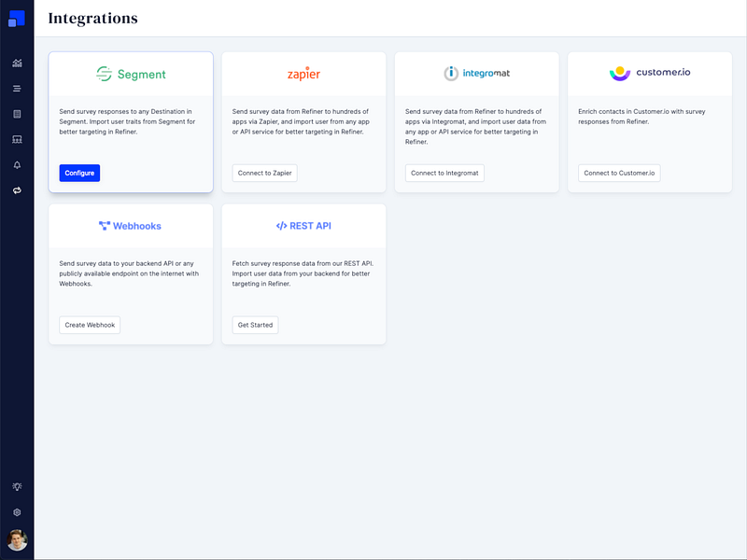Click the lightbulb ideas icon in the sidebar
This screenshot has width=747, height=560.
[17, 486]
